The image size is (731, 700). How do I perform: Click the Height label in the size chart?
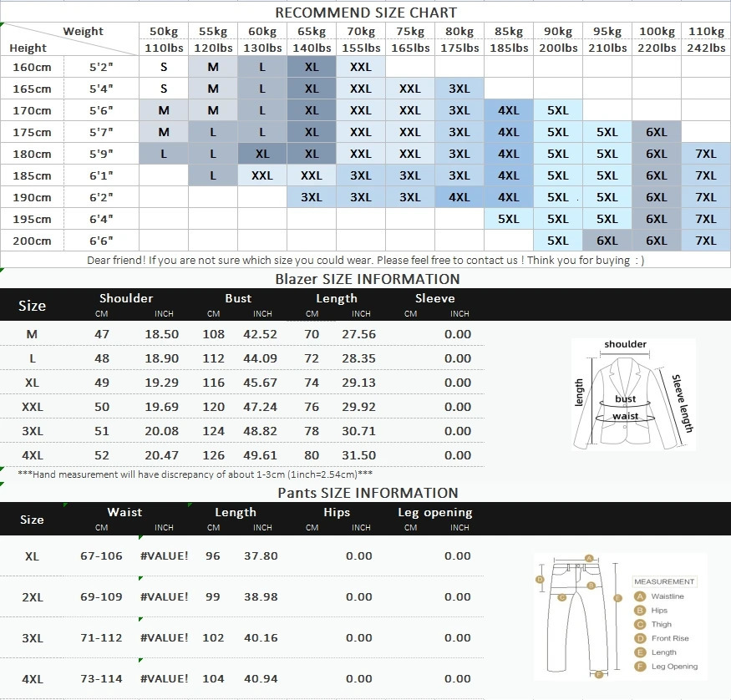pyautogui.click(x=28, y=48)
